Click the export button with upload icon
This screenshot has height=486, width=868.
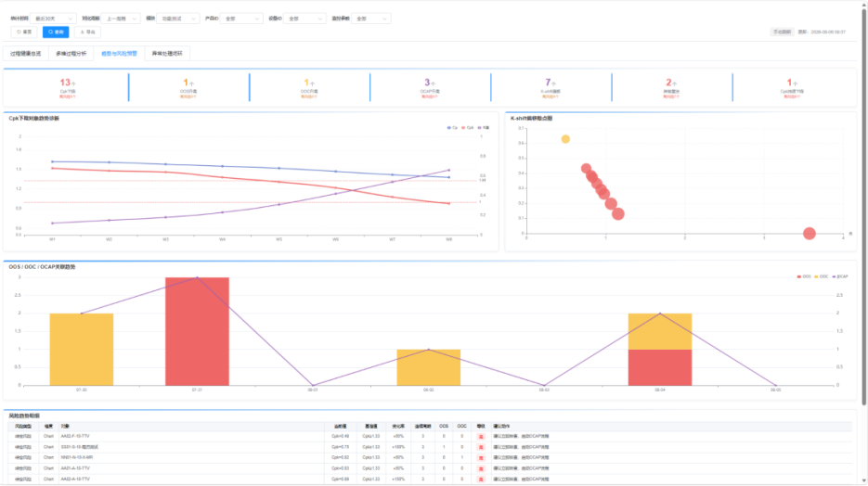[x=87, y=32]
